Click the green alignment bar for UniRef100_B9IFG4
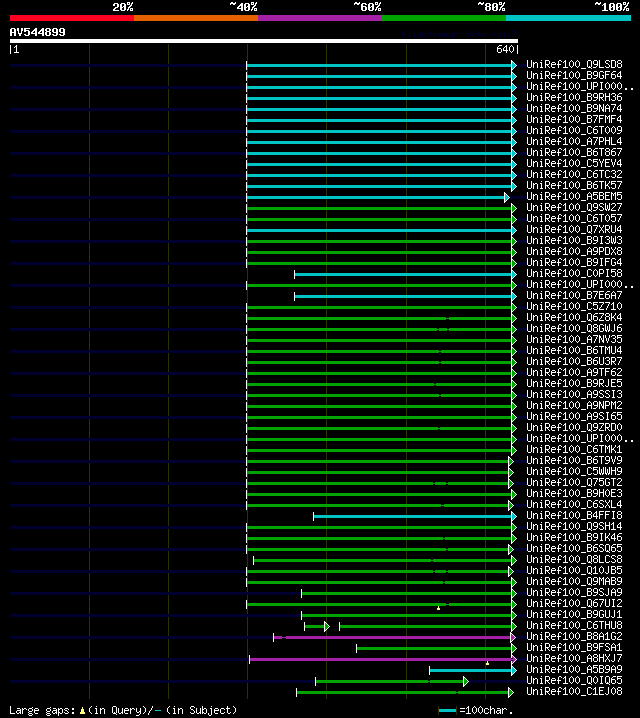Viewport: 640px width, 718px height. coord(379,263)
